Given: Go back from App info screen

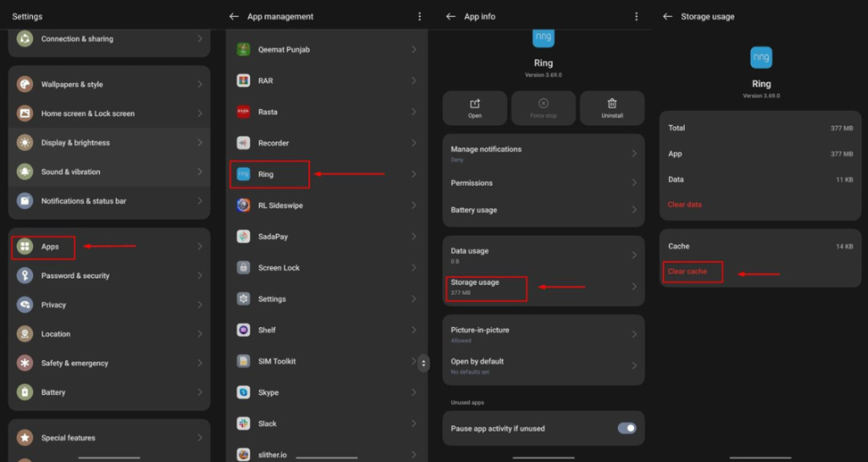Looking at the screenshot, I should point(451,17).
